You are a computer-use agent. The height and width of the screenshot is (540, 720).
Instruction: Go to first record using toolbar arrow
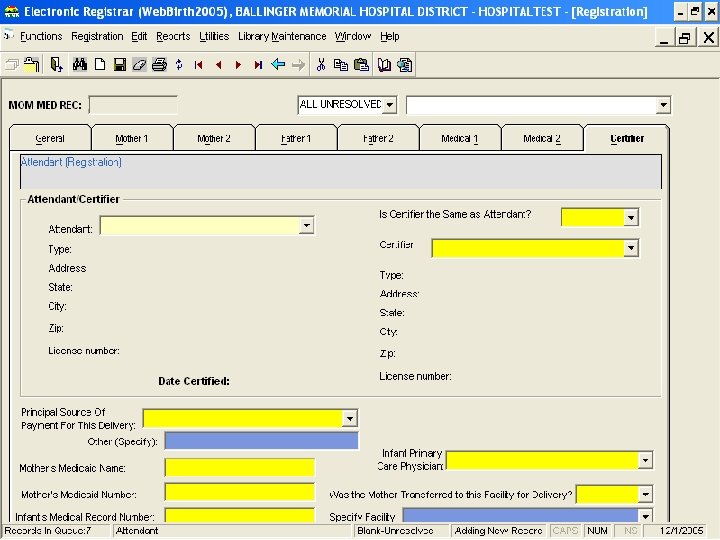[x=199, y=65]
